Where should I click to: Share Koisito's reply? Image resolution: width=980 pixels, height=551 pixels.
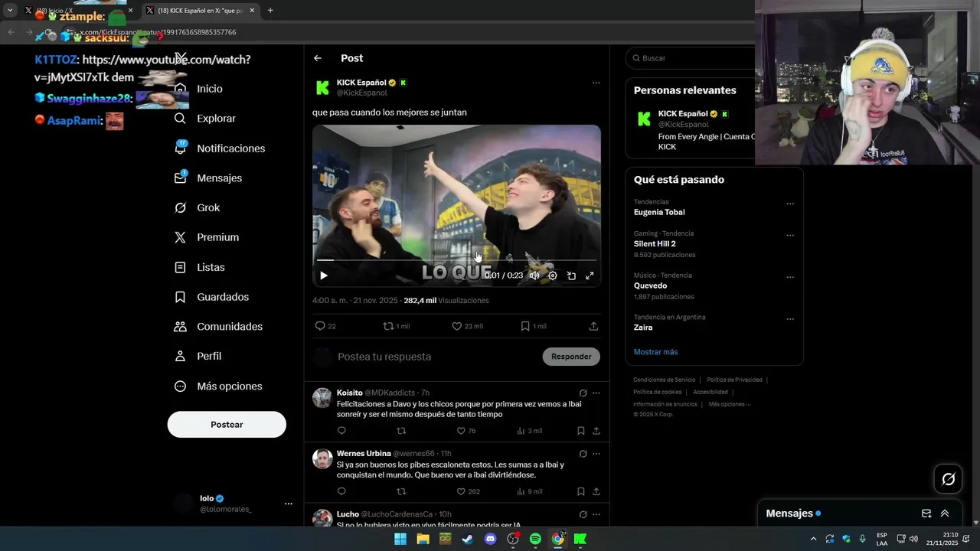[x=596, y=431]
